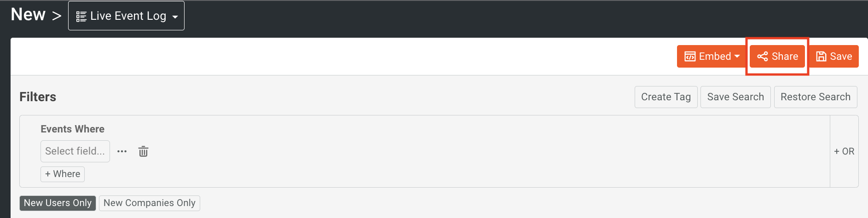The image size is (868, 218).
Task: Toggle the New Users Only filter
Action: (x=58, y=203)
